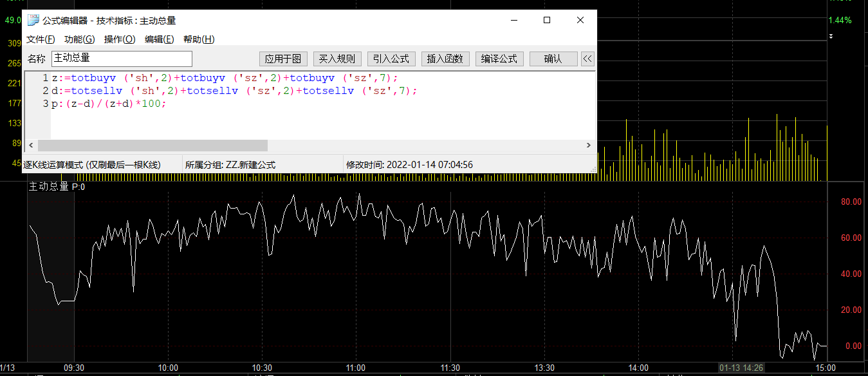Click the 1.44% percentage label
Viewport: 868px width, 376px height.
click(840, 20)
